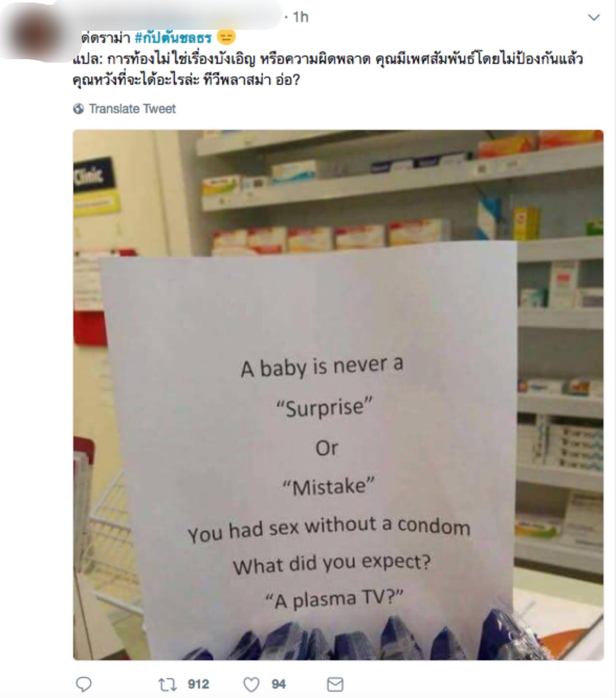
Task: Click the globe icon beside Translate Tweet
Action: pos(78,109)
